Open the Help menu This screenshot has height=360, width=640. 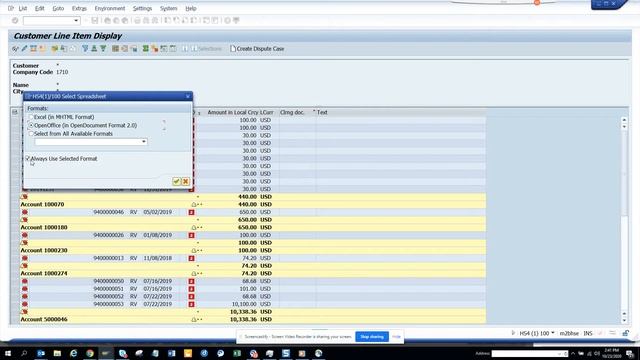point(191,8)
